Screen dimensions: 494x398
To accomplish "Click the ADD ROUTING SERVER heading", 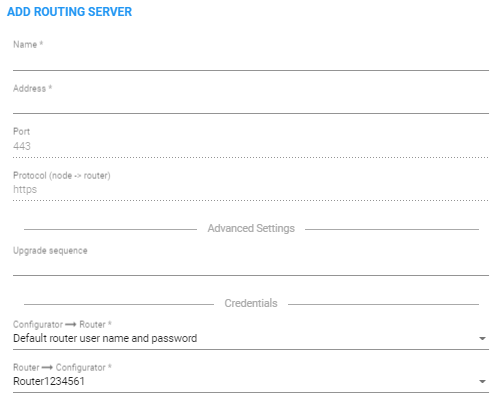I will tap(69, 12).
